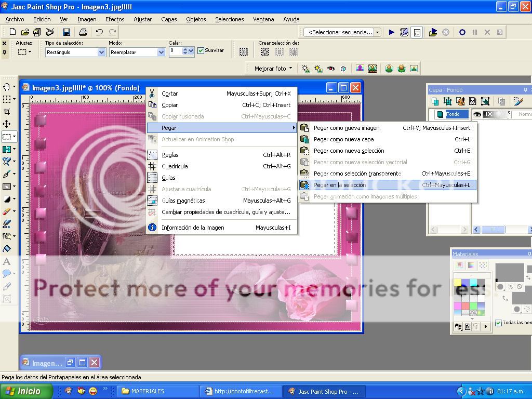This screenshot has width=532, height=399.
Task: Open the Ayuda menu
Action: [291, 19]
